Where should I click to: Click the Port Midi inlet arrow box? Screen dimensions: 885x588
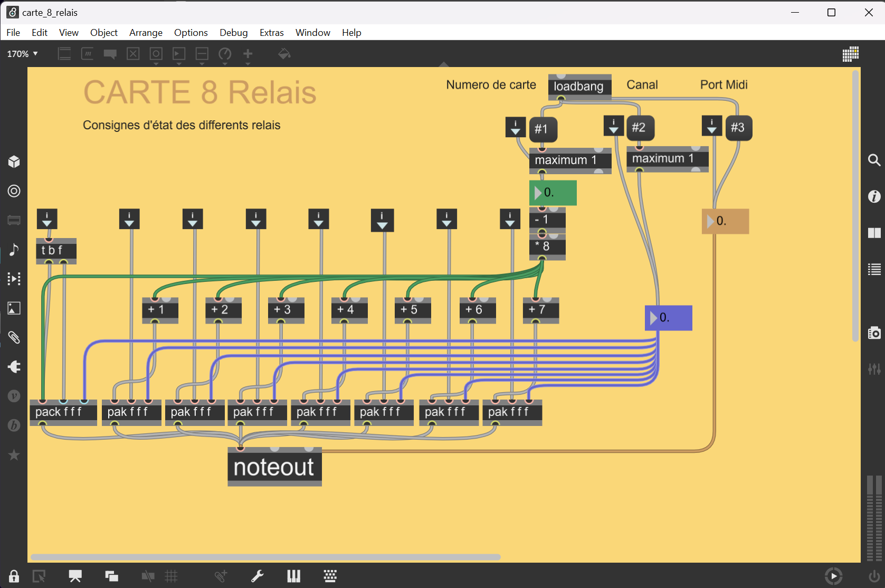[712, 126]
